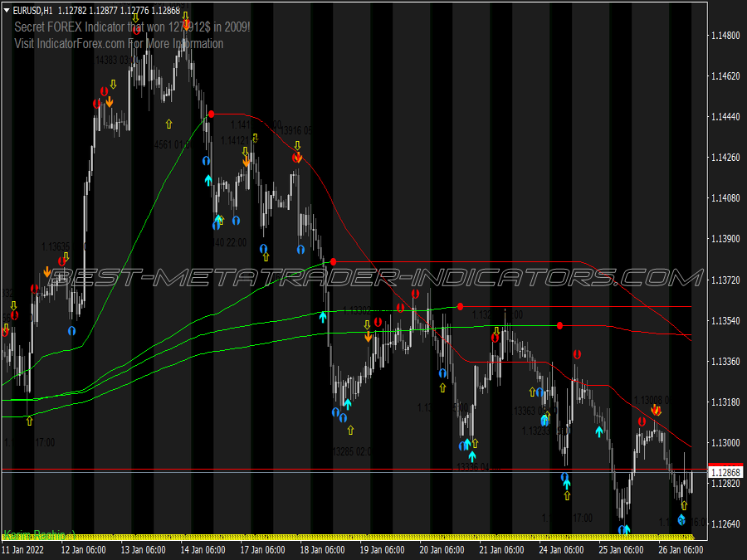Click the 1.12640 price axis label
Screen dimensions: 747x560
click(725, 524)
